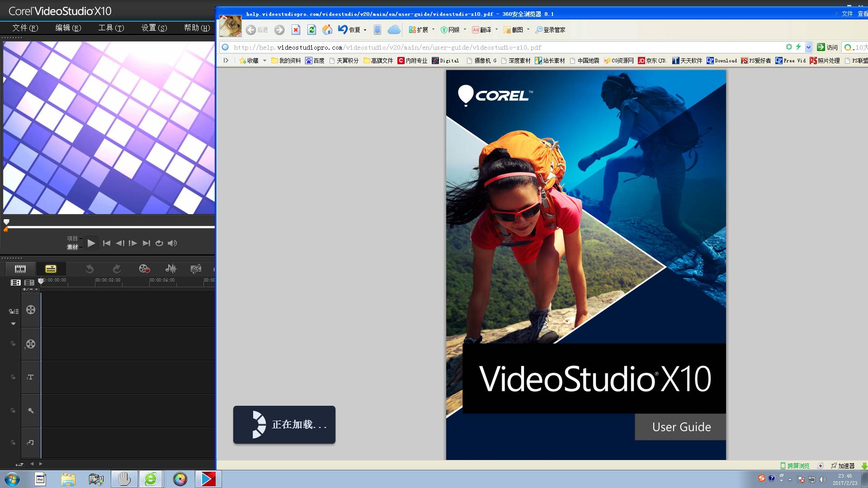This screenshot has height=488, width=868.
Task: Expand the 翻译 translate dropdown arrow
Action: [x=496, y=29]
